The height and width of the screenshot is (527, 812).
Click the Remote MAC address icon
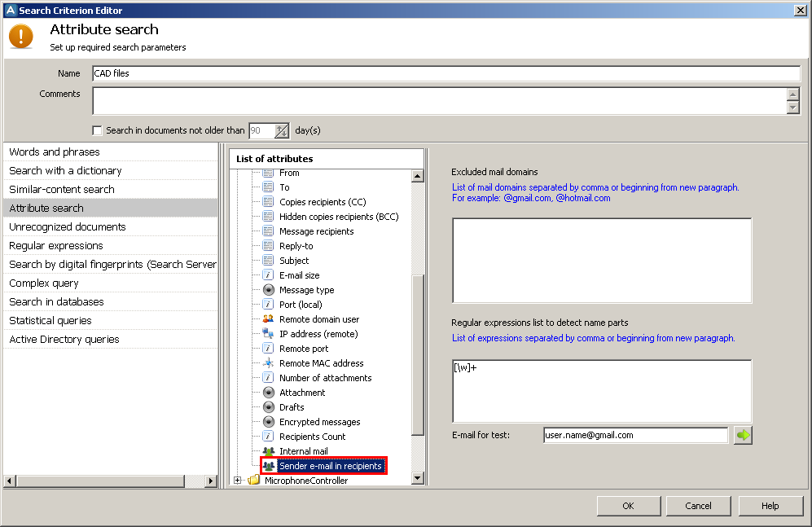click(x=268, y=363)
